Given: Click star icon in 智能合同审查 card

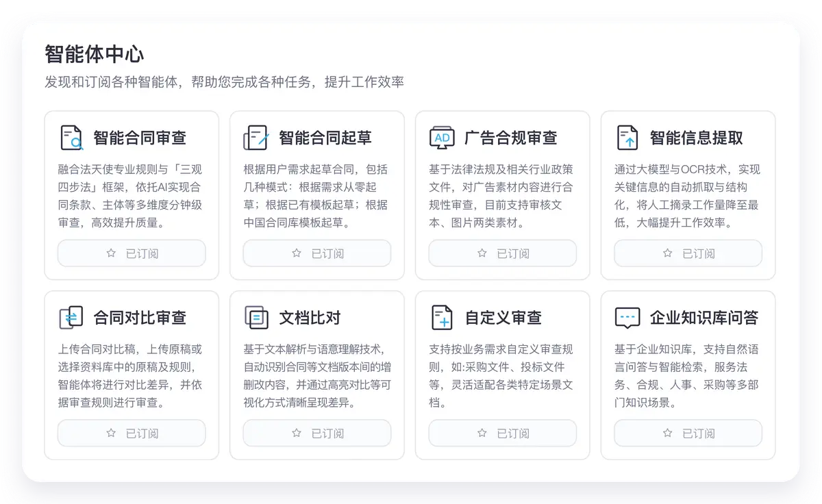Looking at the screenshot, I should click(x=111, y=253).
